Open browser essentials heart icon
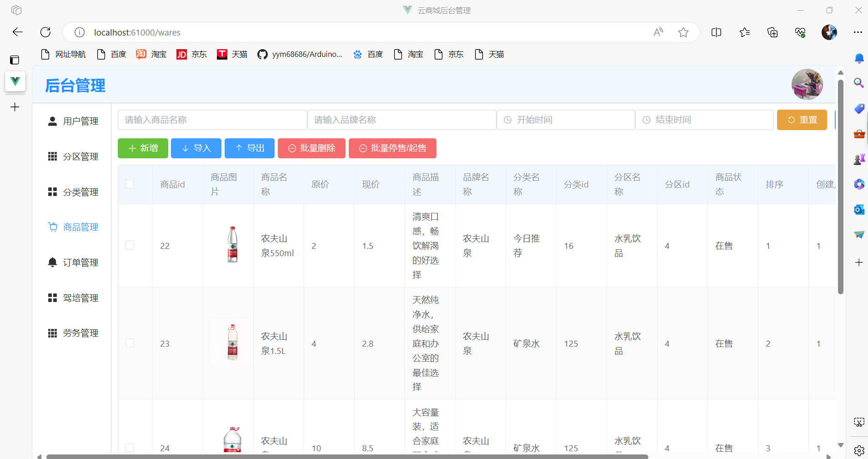The height and width of the screenshot is (459, 868). click(800, 32)
